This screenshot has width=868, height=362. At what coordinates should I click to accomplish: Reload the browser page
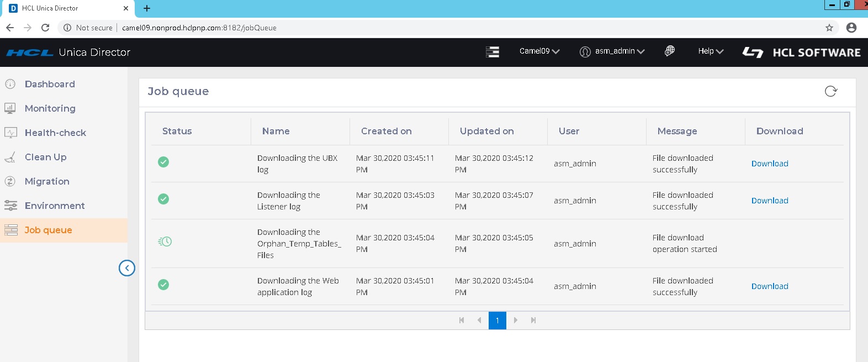tap(45, 28)
